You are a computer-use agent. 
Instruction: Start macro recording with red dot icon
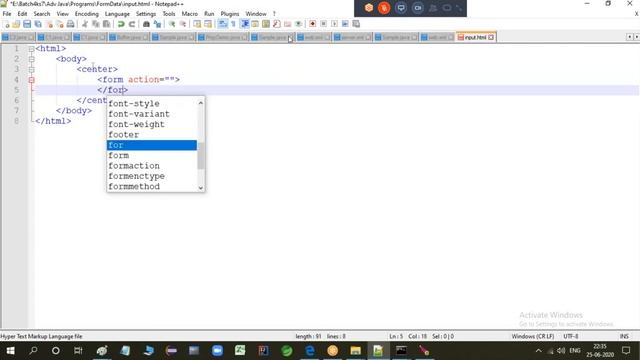[313, 24]
